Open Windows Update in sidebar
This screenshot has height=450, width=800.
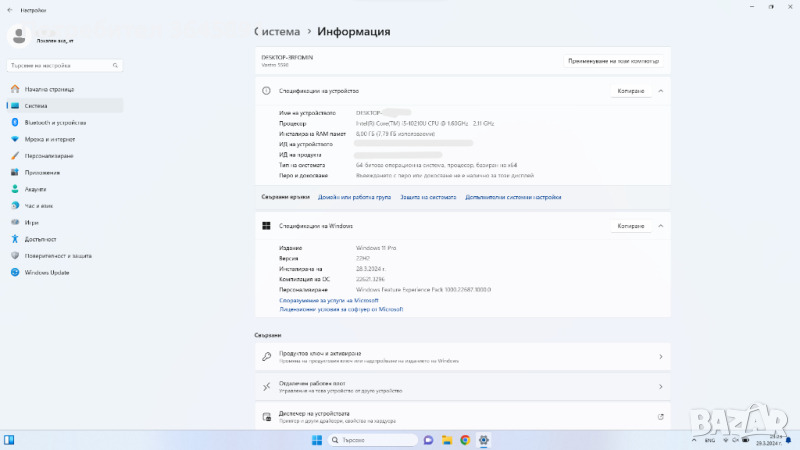(x=47, y=272)
